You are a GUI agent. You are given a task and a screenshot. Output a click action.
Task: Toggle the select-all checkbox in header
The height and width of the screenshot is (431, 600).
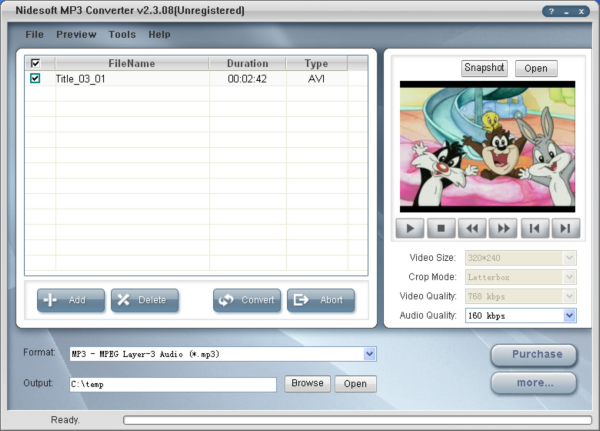[x=35, y=63]
